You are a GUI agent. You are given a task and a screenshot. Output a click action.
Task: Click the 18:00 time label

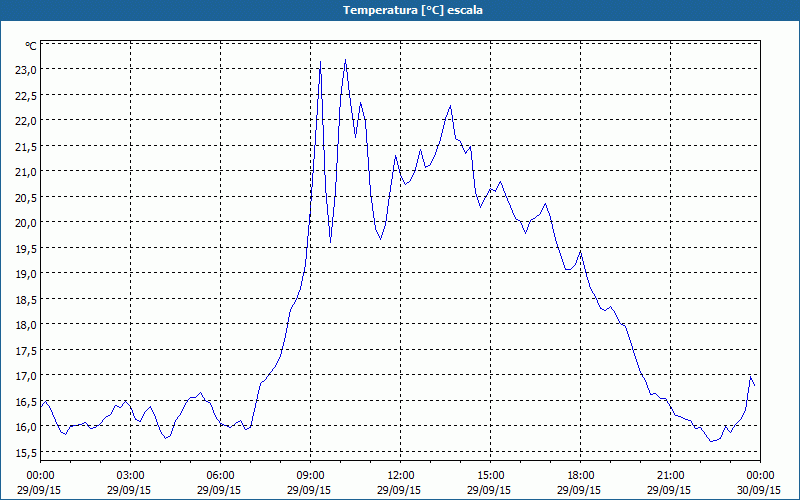[x=581, y=476]
